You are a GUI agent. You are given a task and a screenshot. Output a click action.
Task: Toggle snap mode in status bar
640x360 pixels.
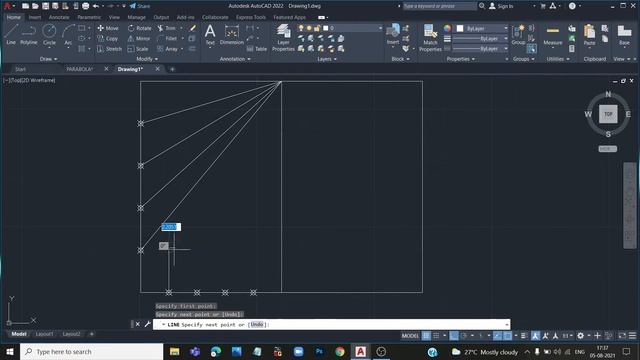pyautogui.click(x=436, y=336)
